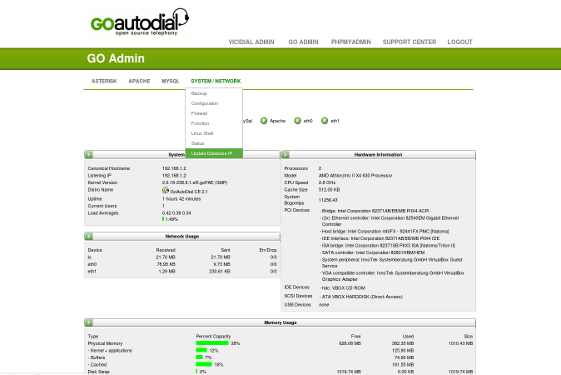Click the Listening IP label
The height and width of the screenshot is (375, 561).
(x=99, y=176)
